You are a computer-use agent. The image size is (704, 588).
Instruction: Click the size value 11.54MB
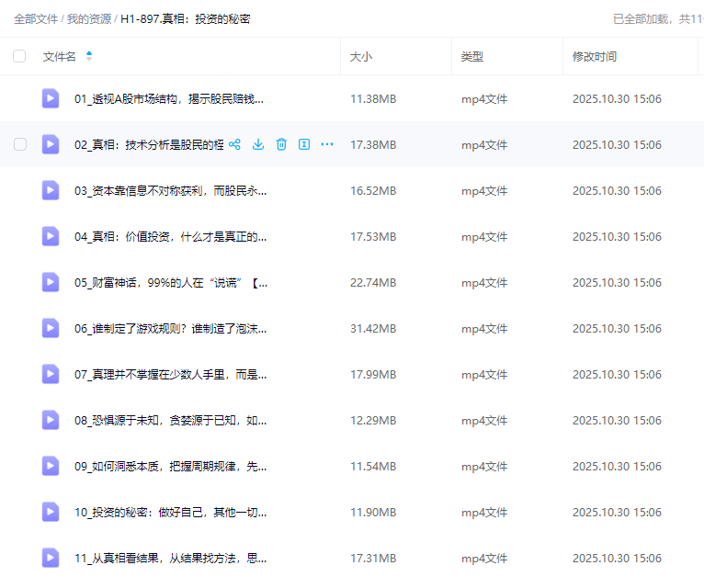click(373, 467)
